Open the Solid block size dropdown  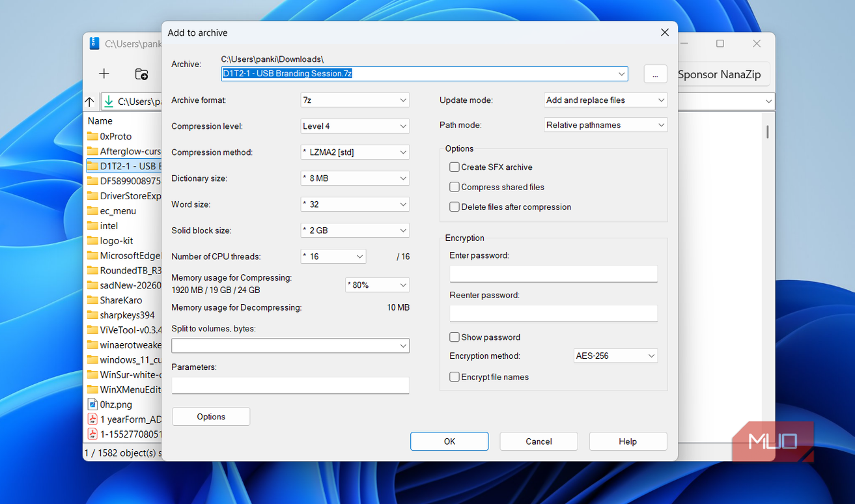click(355, 231)
